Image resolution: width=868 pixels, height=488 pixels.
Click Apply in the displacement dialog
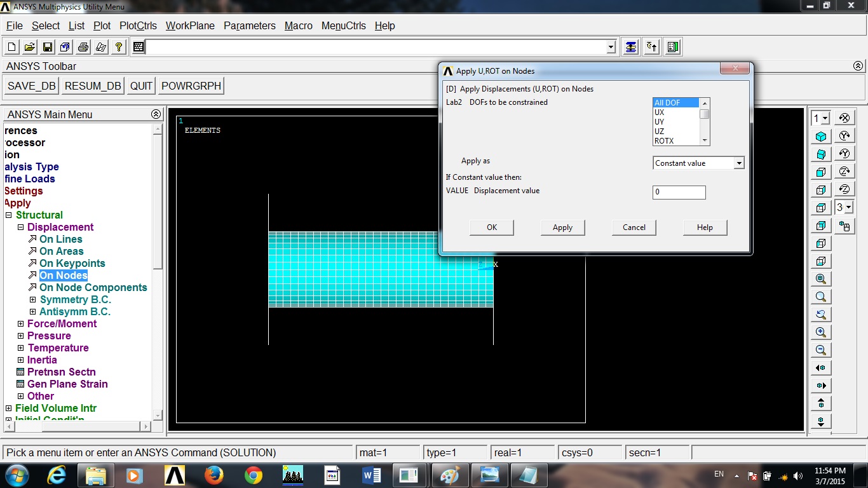click(x=562, y=227)
